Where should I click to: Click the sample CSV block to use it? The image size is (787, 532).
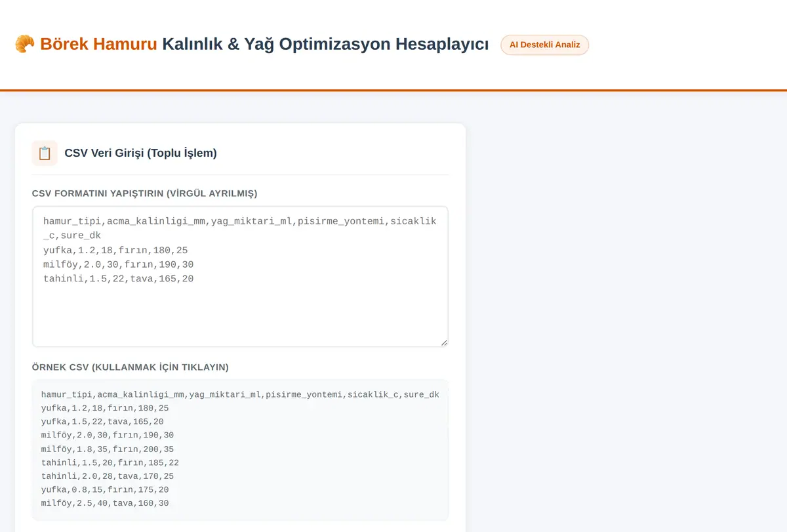click(240, 449)
